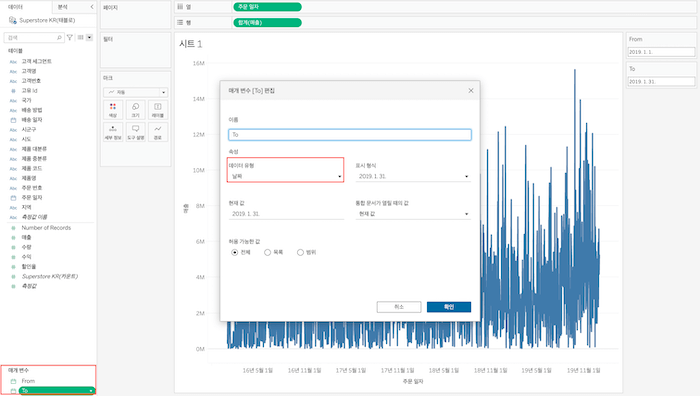Open the data pane view options dropdown arrow
The height and width of the screenshot is (396, 700).
click(x=90, y=38)
